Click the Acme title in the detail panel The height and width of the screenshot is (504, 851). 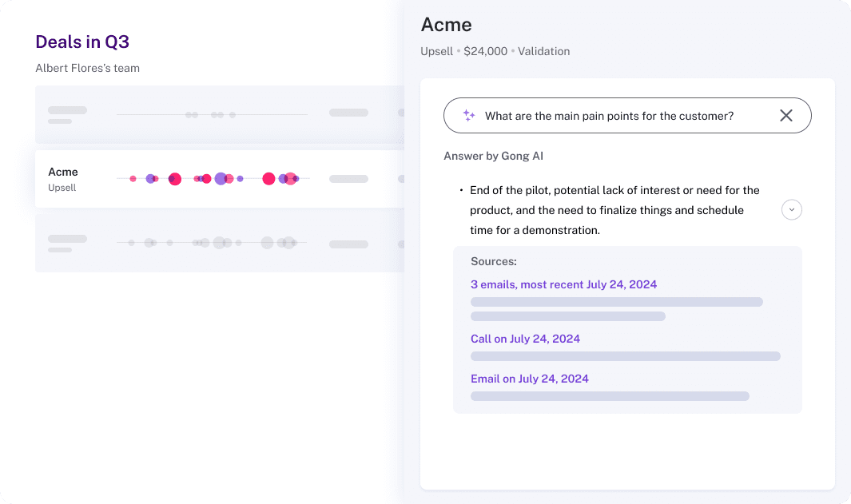click(446, 25)
